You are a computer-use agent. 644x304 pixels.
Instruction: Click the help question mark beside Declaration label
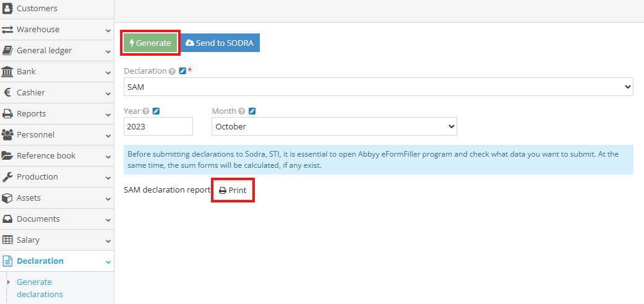172,71
